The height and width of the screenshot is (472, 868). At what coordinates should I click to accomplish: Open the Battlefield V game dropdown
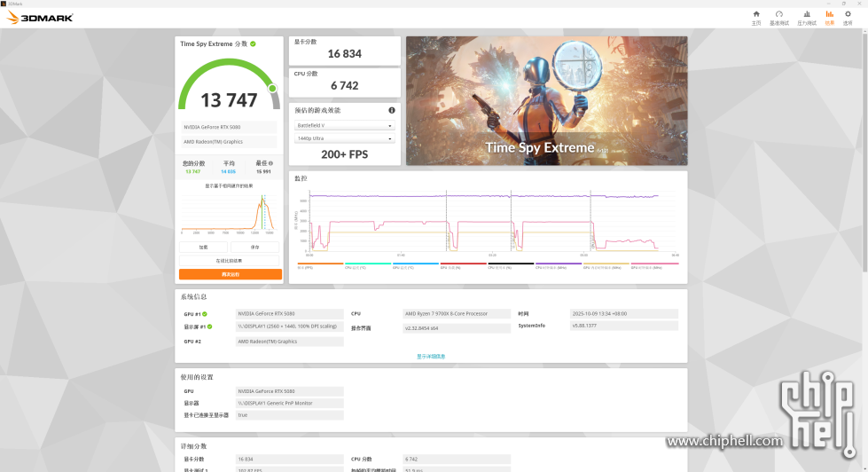coord(344,126)
